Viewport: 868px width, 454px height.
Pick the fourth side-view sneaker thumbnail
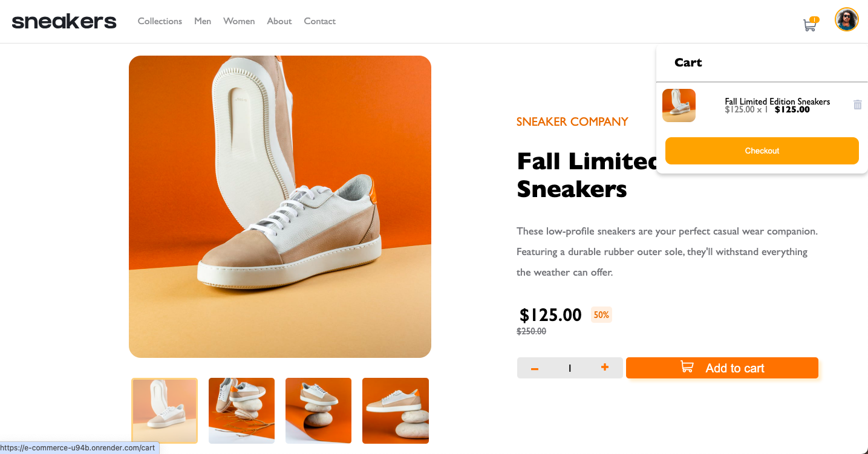pyautogui.click(x=396, y=410)
